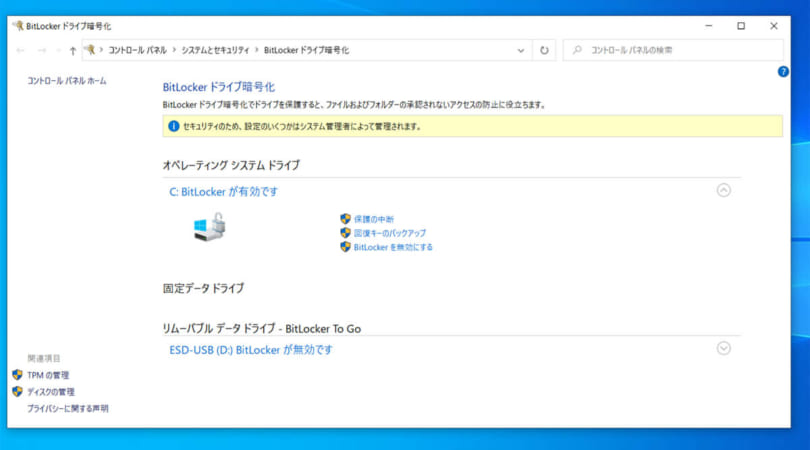This screenshot has width=810, height=450.
Task: Click the forward navigation arrow
Action: pos(41,50)
